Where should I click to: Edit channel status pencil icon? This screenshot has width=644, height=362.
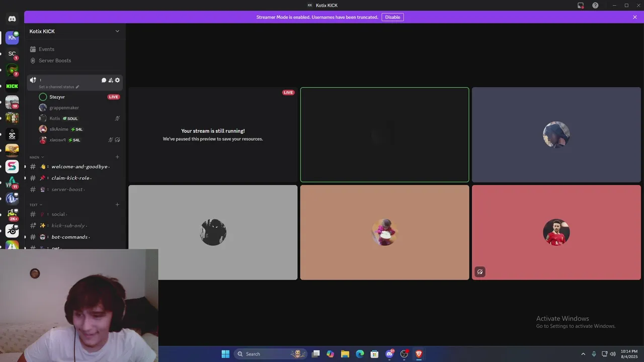pos(77,87)
